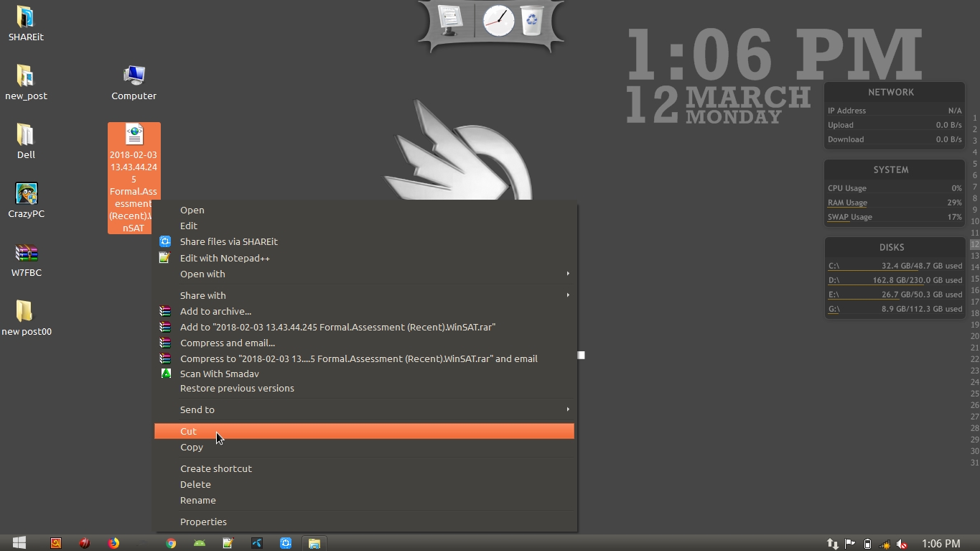Click Properties at the bottom of the menu

pyautogui.click(x=203, y=522)
